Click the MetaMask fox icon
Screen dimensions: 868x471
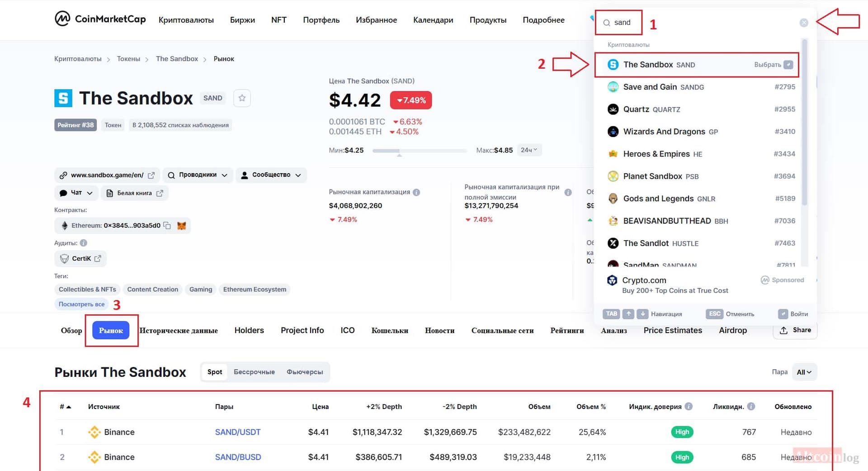181,225
